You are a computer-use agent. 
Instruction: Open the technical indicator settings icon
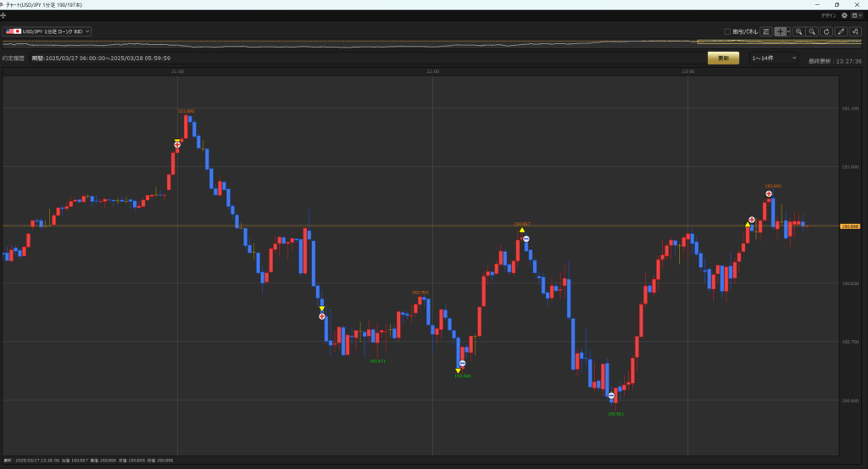click(854, 31)
